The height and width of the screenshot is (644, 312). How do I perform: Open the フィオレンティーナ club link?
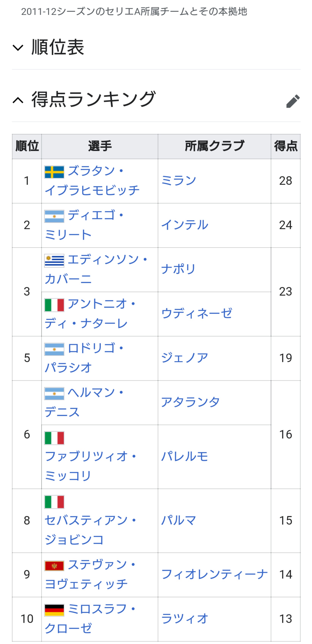[x=214, y=574]
